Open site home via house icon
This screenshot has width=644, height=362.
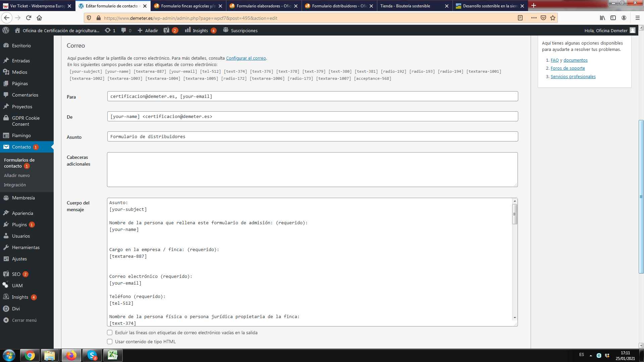(x=17, y=31)
